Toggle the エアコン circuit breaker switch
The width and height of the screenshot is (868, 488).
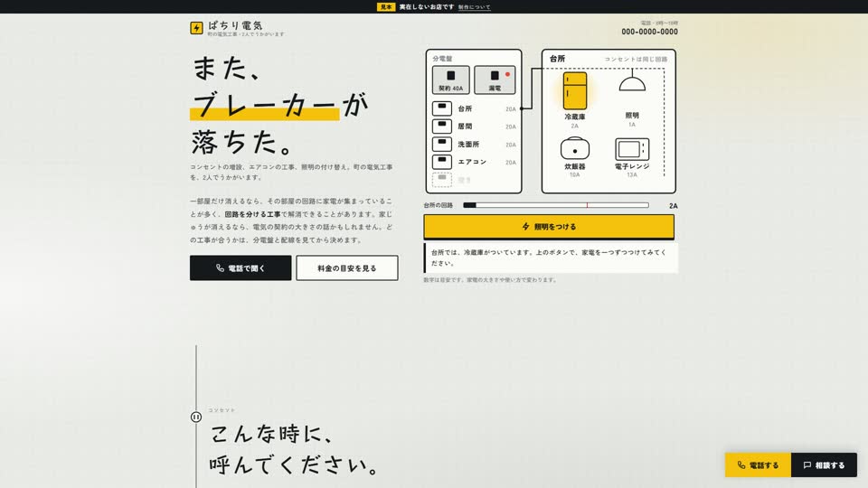pyautogui.click(x=442, y=162)
